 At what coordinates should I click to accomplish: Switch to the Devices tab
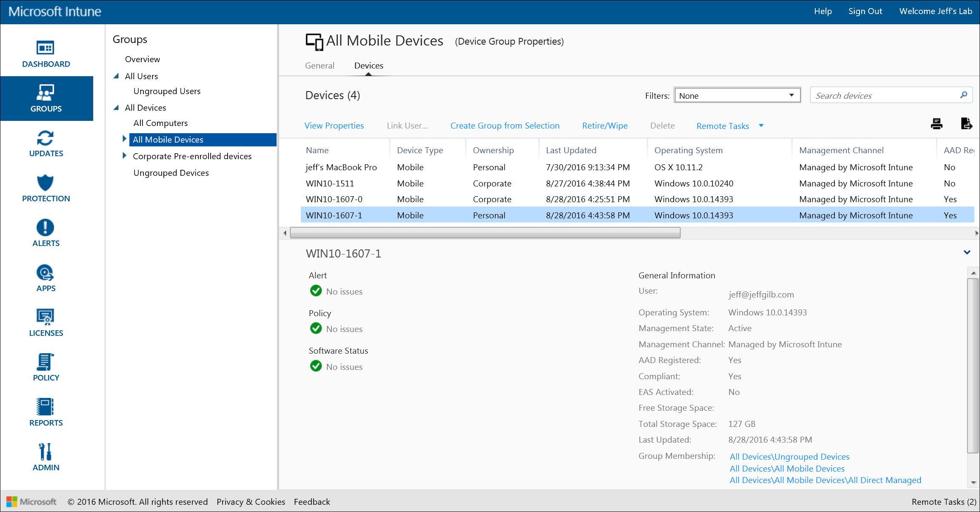pyautogui.click(x=369, y=66)
